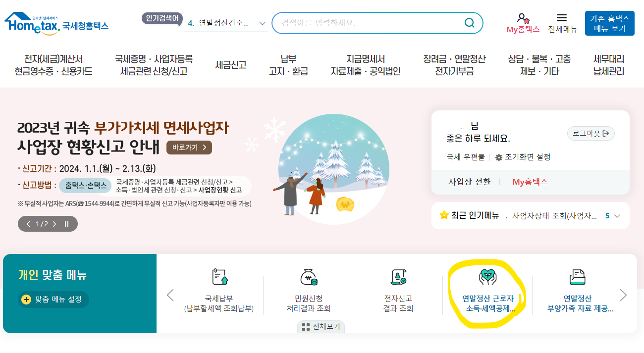
Task: Expand the 최근 인기메뉴 list chevron
Action: (x=617, y=216)
